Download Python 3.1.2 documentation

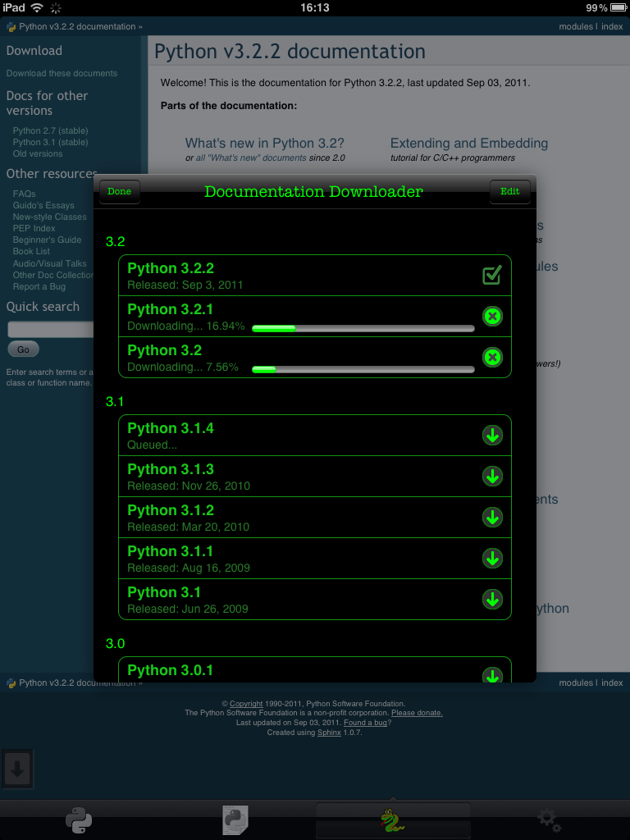(x=492, y=518)
